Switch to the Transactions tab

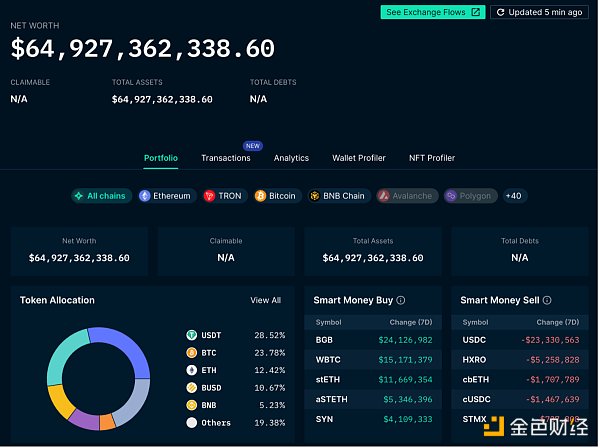(x=226, y=158)
